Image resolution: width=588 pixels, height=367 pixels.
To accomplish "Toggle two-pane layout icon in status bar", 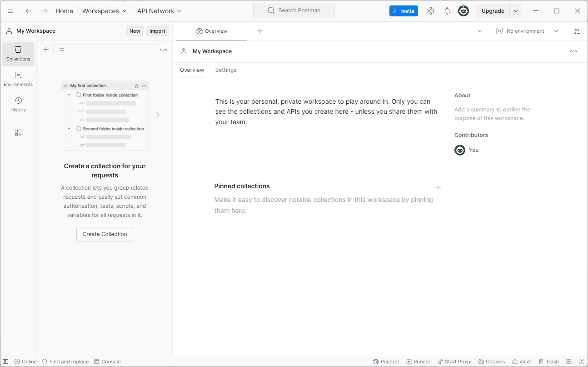I will 569,362.
